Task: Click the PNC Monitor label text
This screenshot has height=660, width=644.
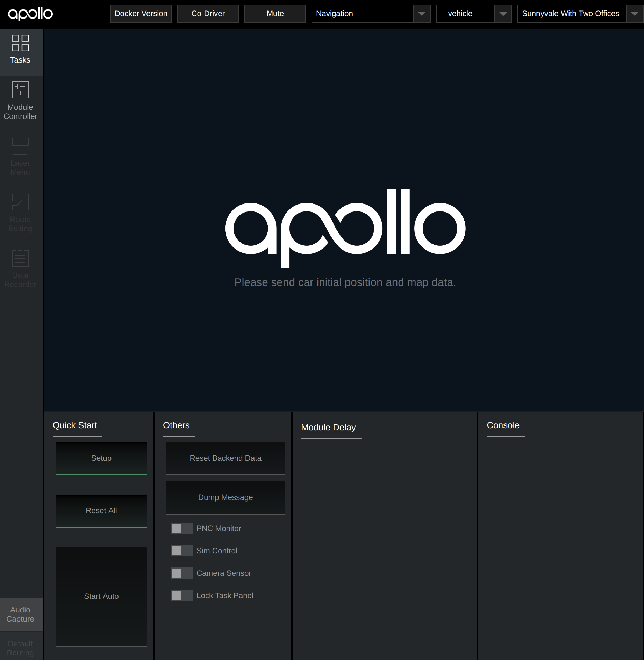Action: click(219, 528)
